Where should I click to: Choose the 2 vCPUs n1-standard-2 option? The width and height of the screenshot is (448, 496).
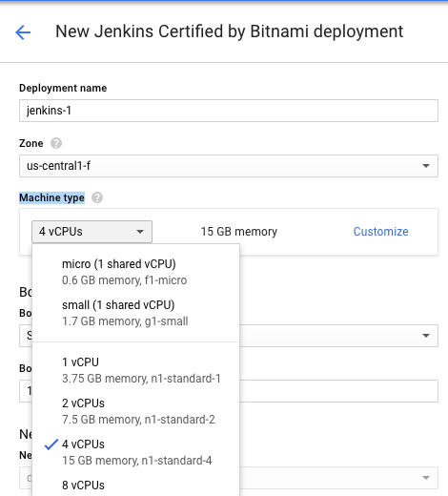(135, 411)
